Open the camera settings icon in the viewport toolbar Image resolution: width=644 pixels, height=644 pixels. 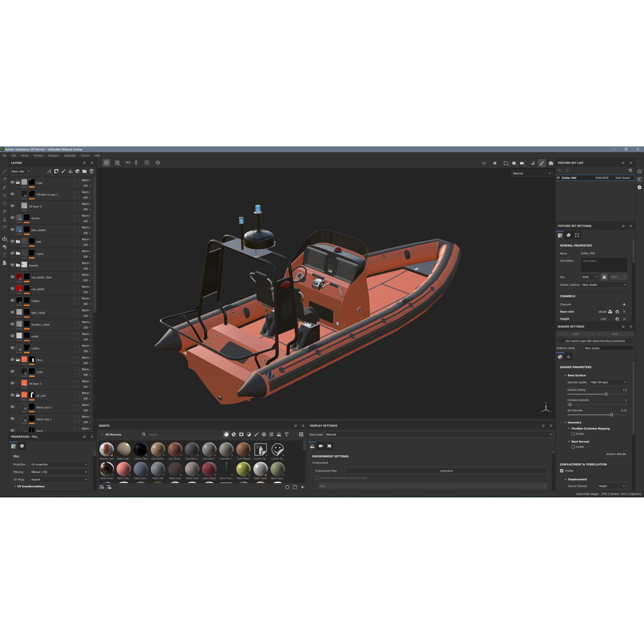click(522, 163)
